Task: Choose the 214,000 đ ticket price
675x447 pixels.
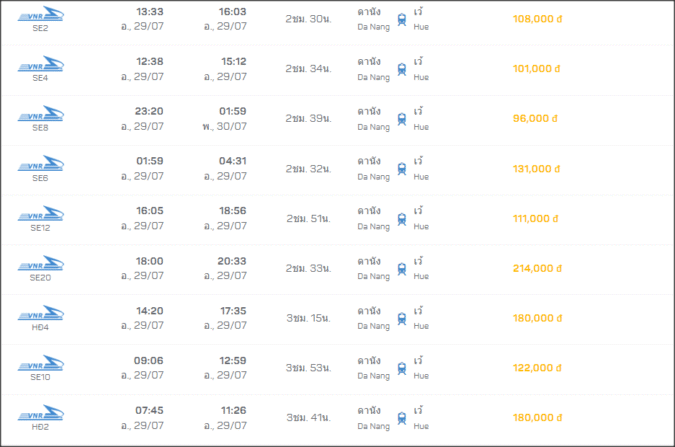Action: pos(536,268)
